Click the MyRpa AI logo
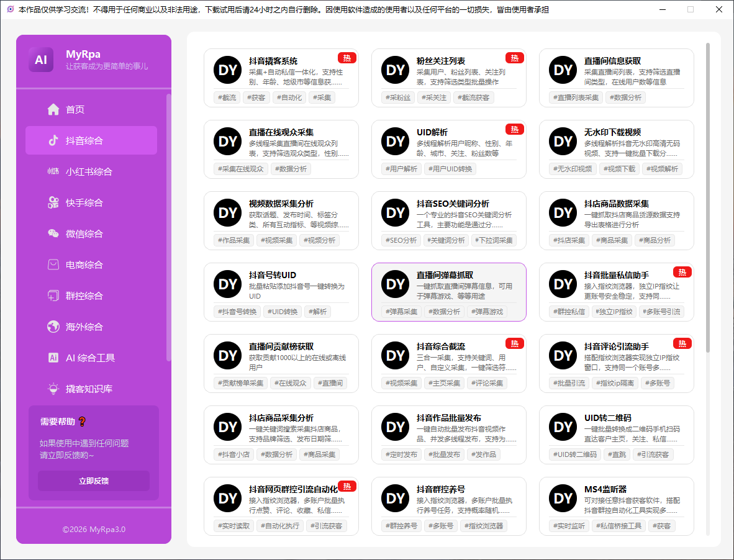The image size is (734, 560). tap(41, 60)
